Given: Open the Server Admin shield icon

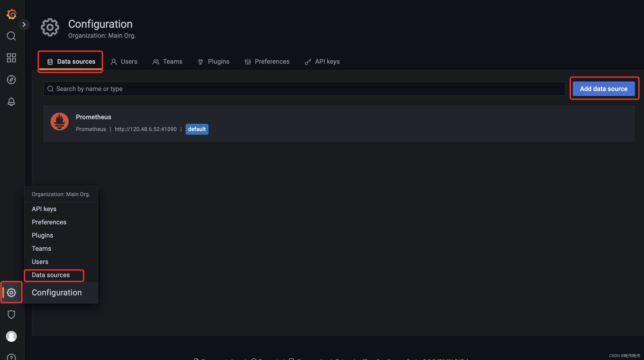Looking at the screenshot, I should tap(11, 314).
